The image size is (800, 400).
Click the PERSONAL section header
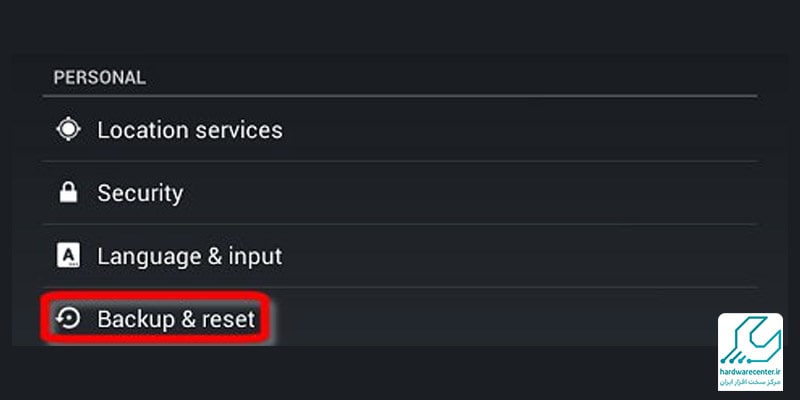coord(99,77)
